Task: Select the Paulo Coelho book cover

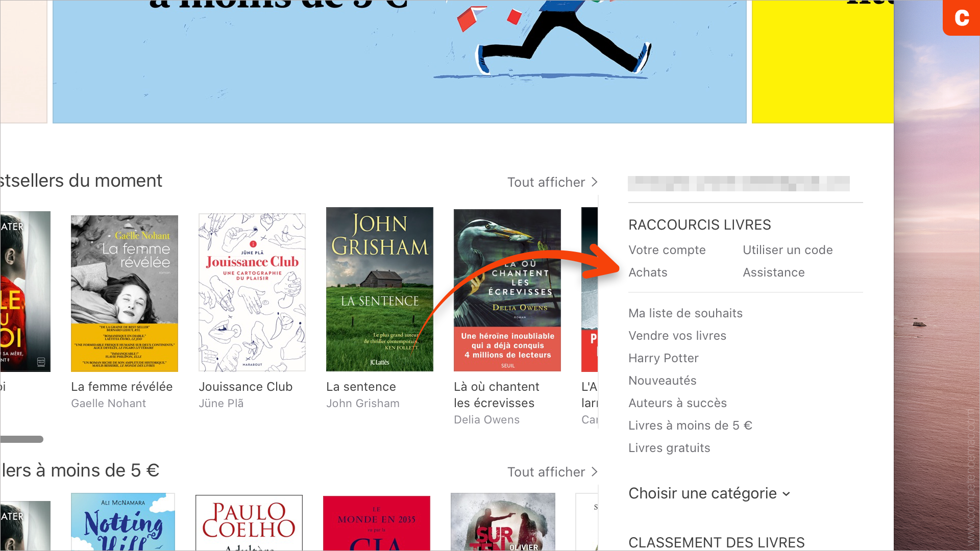Action: (249, 523)
